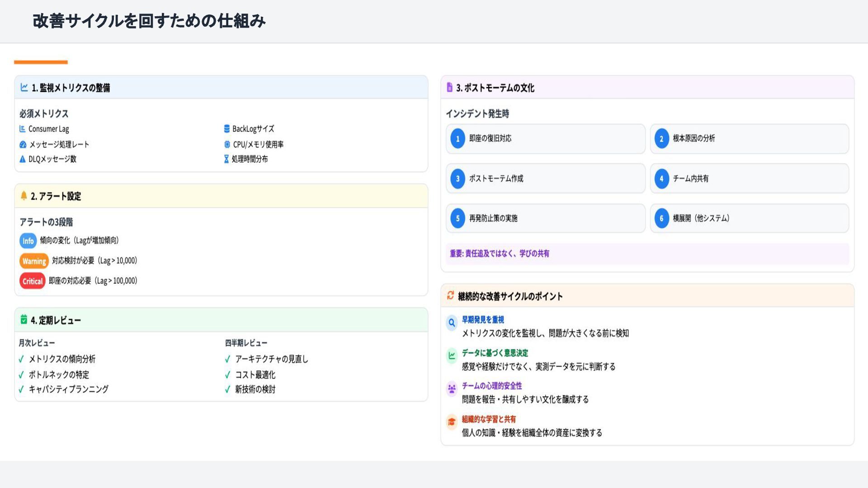The image size is (868, 488).
Task: Click the bell icon next to アラート設定
Action: pyautogui.click(x=24, y=196)
